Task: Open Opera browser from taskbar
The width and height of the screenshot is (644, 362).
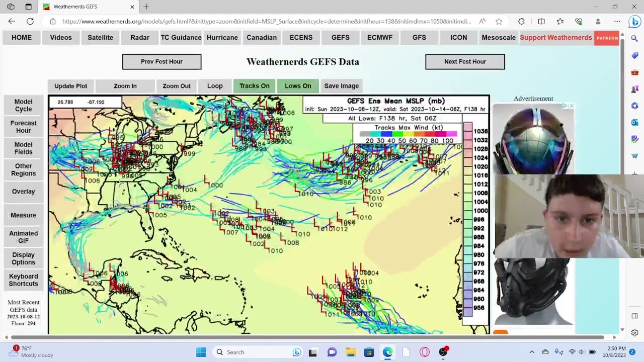Action: [x=425, y=352]
